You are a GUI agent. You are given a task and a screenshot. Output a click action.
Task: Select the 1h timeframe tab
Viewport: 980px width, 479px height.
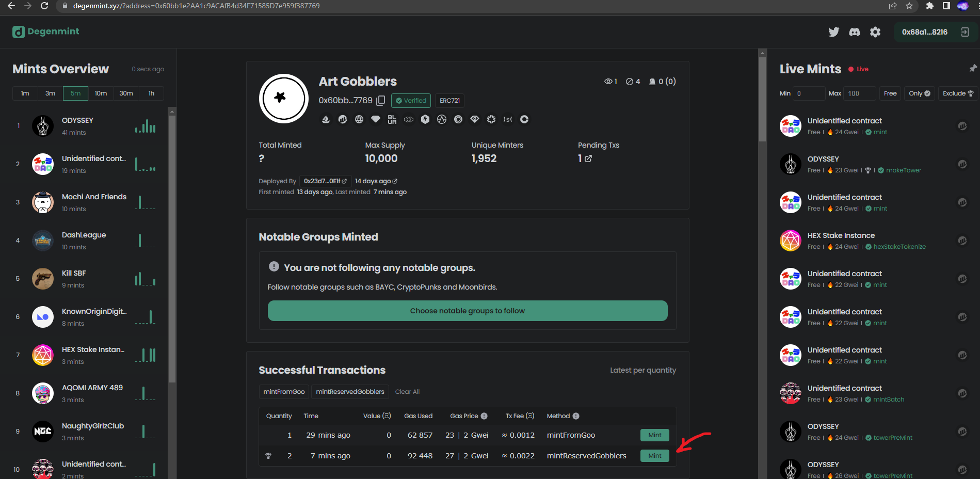coord(151,93)
